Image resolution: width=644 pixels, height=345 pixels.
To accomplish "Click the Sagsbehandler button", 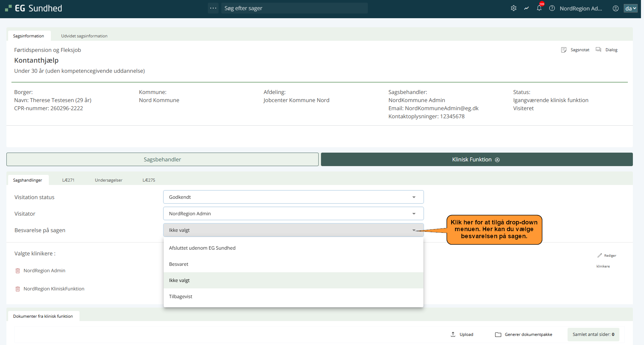I will 162,159.
